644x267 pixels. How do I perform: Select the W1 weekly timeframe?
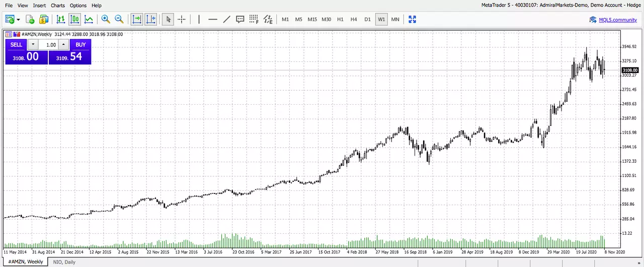381,19
